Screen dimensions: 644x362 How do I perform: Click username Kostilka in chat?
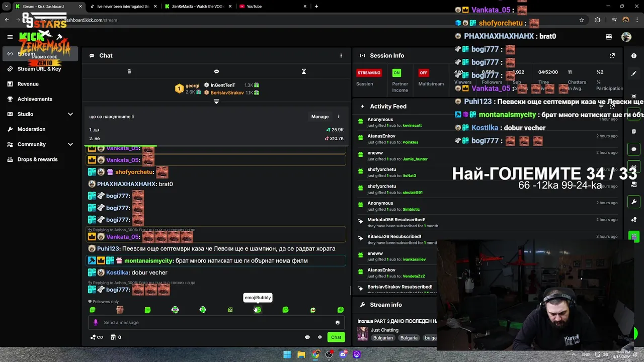(118, 273)
